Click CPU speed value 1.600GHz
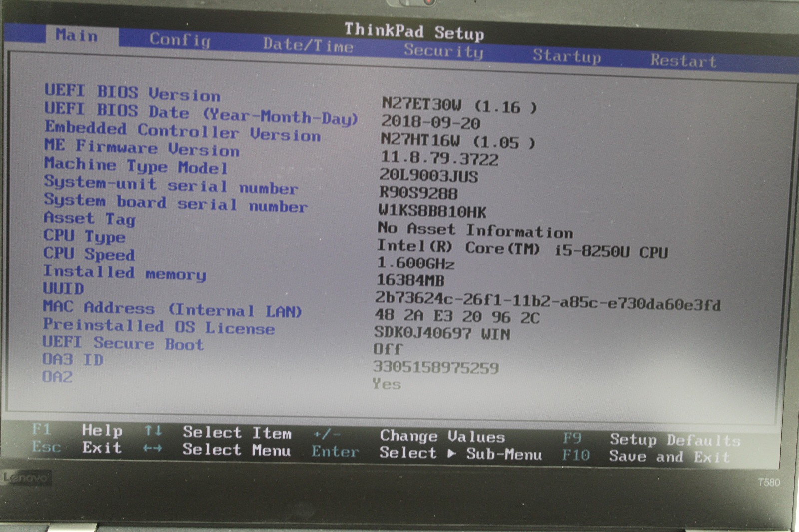 (x=415, y=263)
